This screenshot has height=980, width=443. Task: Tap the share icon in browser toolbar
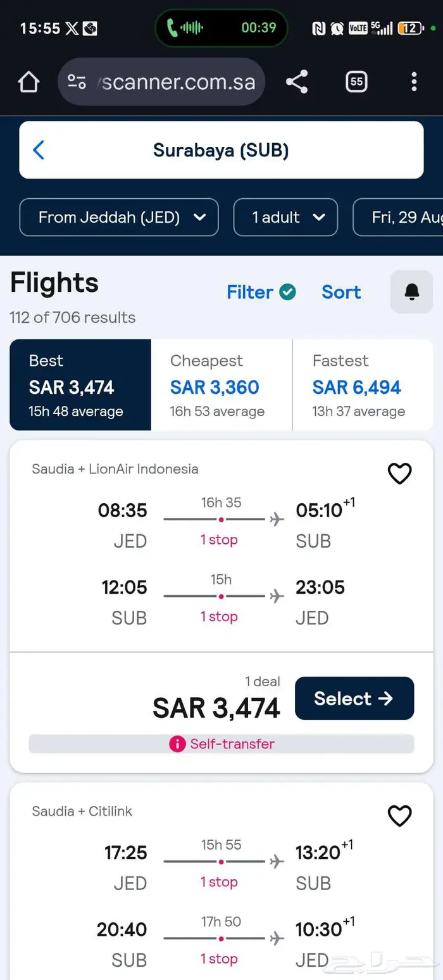tap(297, 82)
